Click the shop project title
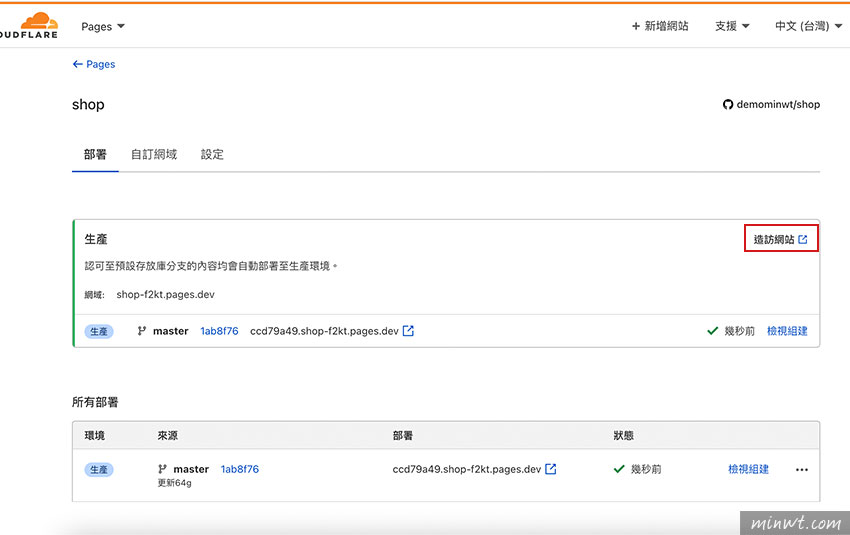Viewport: 850px width, 535px height. tap(88, 105)
